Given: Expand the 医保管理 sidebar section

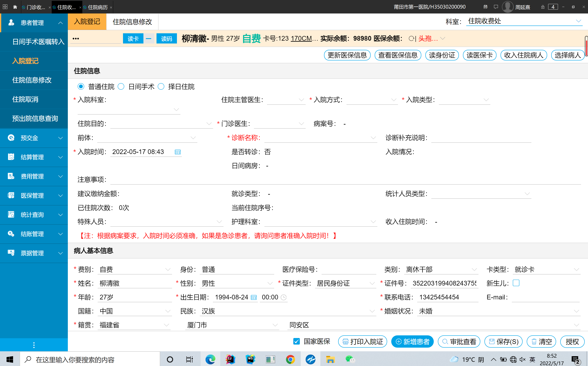Looking at the screenshot, I should (x=34, y=196).
